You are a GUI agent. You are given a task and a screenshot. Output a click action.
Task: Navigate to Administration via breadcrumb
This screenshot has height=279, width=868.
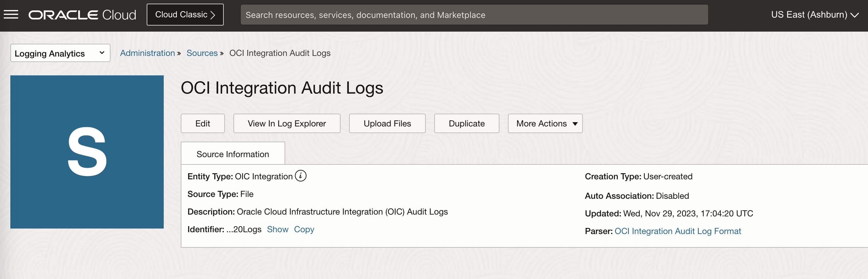click(x=147, y=53)
